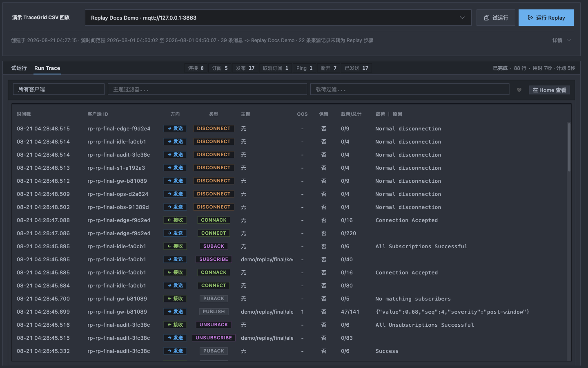Click the 断开 7 counter chip
Viewport: 588px width, 368px height.
[x=328, y=68]
